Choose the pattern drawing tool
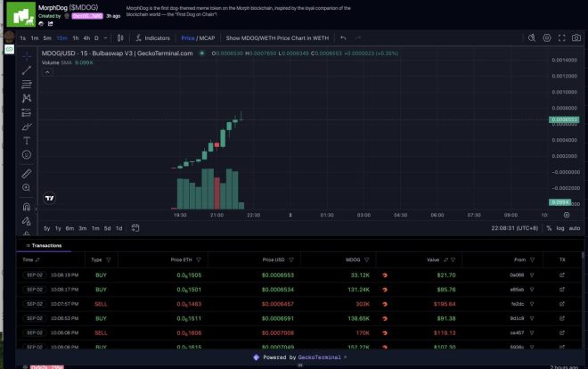This screenshot has height=369, width=588. (x=26, y=98)
